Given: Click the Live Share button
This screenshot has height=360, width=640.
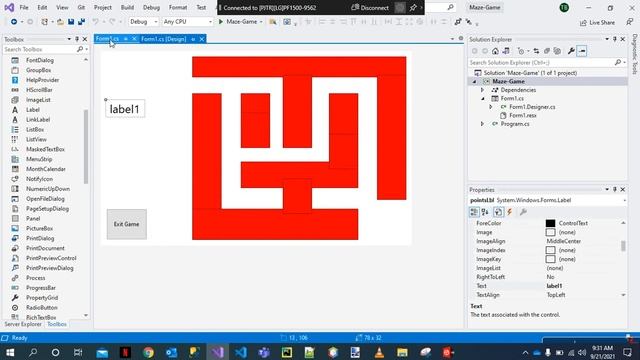Looking at the screenshot, I should 597,22.
